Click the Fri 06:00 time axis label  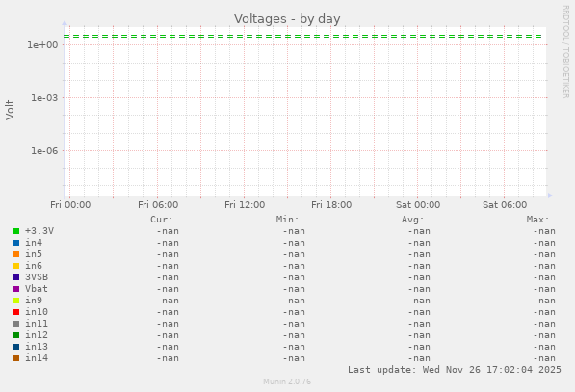pyautogui.click(x=158, y=204)
